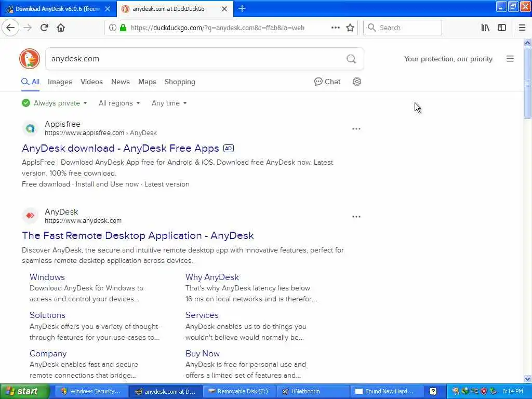Open page actions three-dot menu in address bar
Screen dimensions: 532x399
(335, 28)
